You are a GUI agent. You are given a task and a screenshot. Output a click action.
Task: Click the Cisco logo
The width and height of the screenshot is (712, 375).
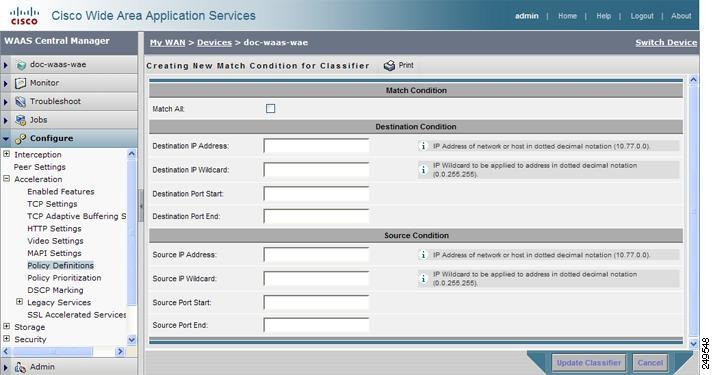[x=25, y=15]
